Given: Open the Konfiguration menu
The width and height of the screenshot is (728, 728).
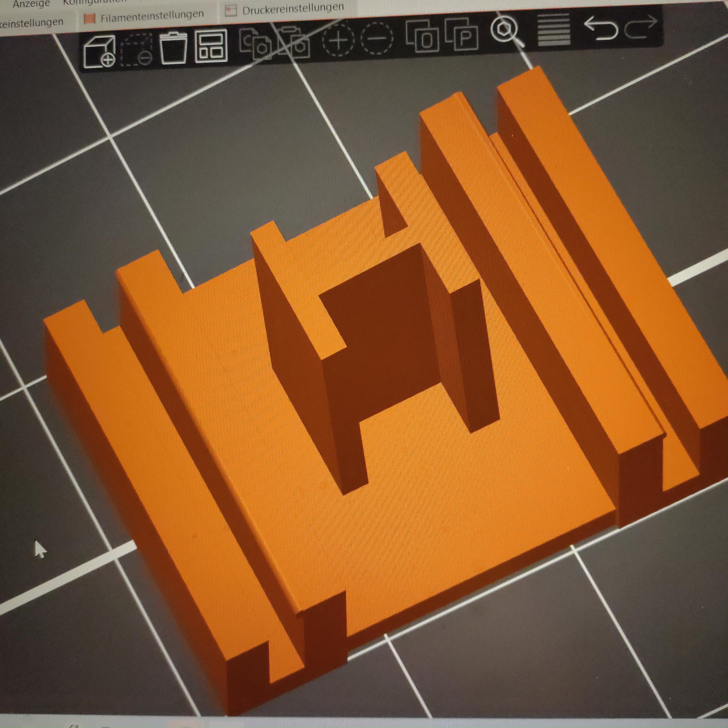Looking at the screenshot, I should (94, 2).
